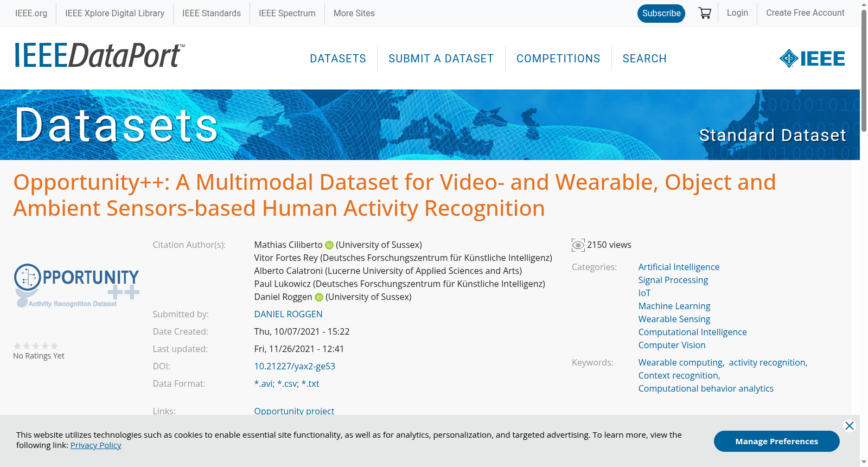868x467 pixels.
Task: Click date created Thu, 10/07/2021 - 15:22
Action: tap(302, 332)
